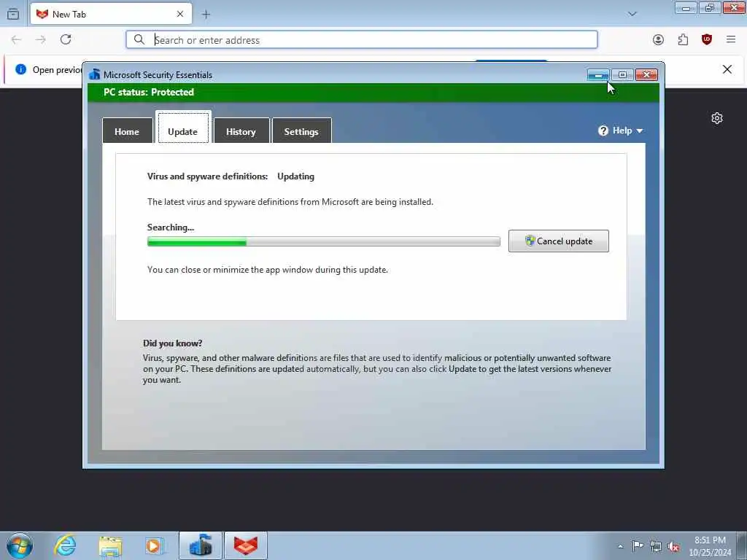Click the 'PC status: Protected' banner text
The width and height of the screenshot is (747, 560).
click(x=149, y=92)
